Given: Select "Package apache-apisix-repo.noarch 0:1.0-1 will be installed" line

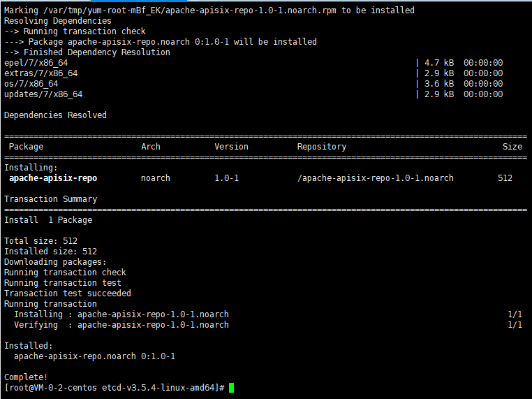Looking at the screenshot, I should pos(161,42).
